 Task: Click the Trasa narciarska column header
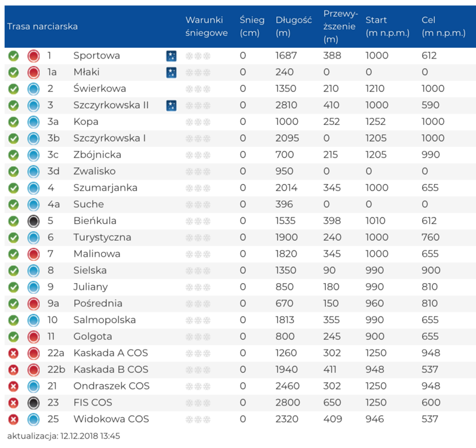(x=42, y=26)
